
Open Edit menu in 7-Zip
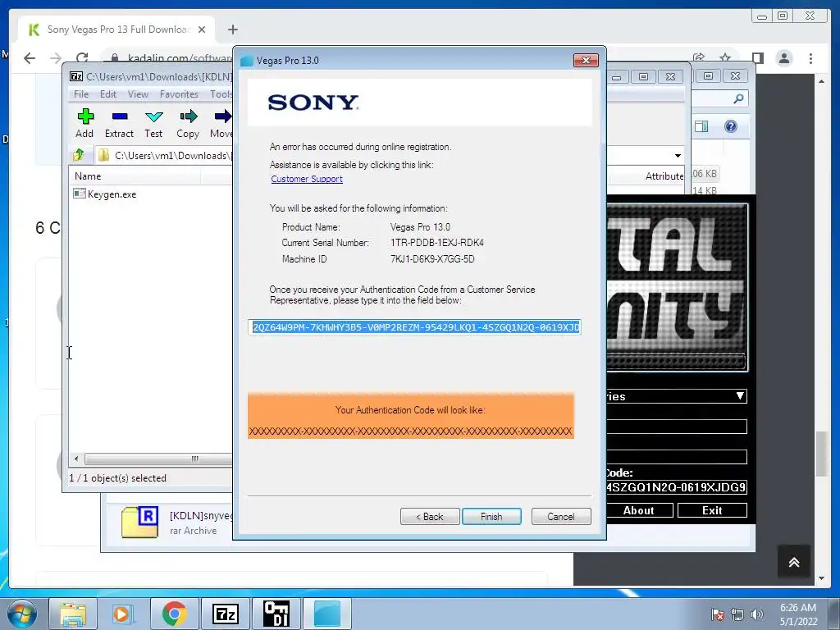point(107,94)
